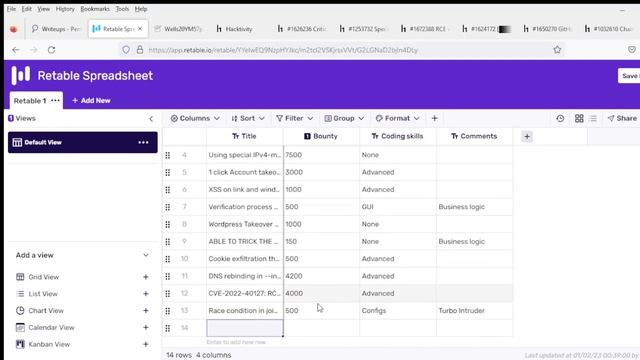Open tracking protection shield icon
The image size is (640, 360).
click(126, 50)
